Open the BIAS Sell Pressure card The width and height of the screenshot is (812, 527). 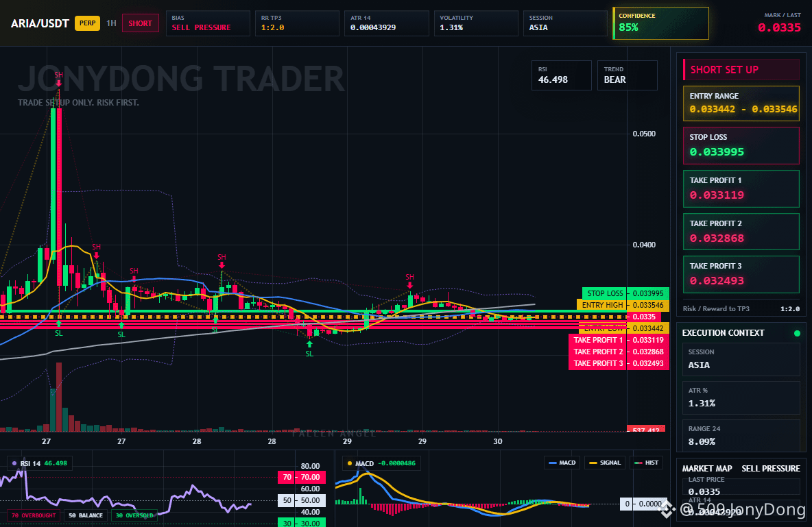coord(208,23)
